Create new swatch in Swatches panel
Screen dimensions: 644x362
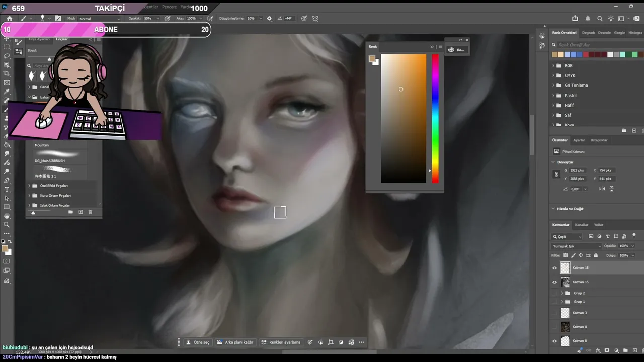(x=634, y=131)
